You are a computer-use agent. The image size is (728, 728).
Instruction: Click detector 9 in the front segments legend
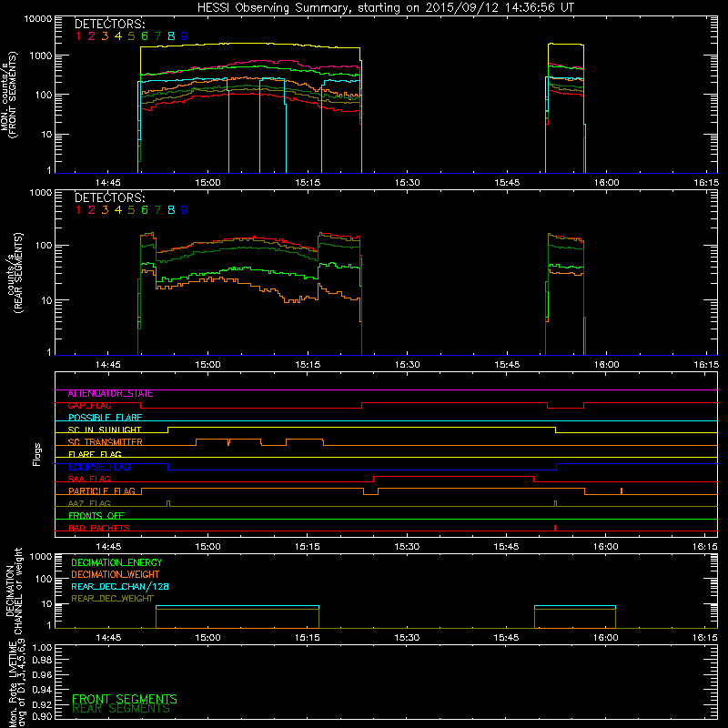pyautogui.click(x=185, y=36)
